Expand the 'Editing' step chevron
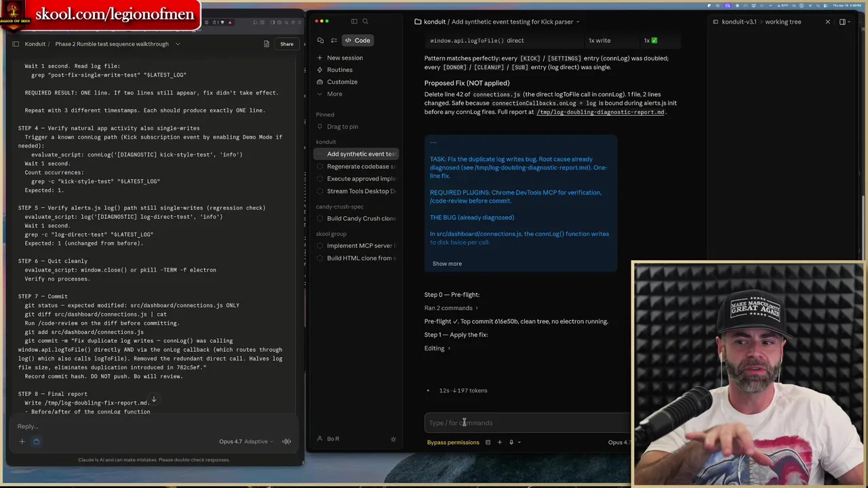The width and height of the screenshot is (868, 488). 449,348
